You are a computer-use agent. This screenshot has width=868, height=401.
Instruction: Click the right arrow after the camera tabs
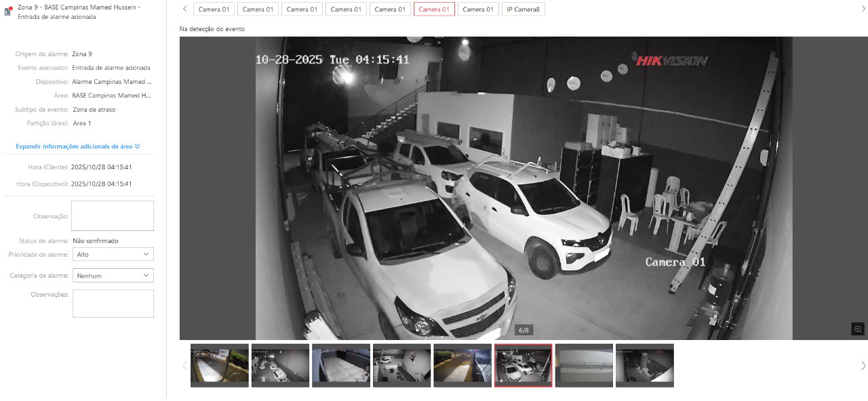pos(863,9)
